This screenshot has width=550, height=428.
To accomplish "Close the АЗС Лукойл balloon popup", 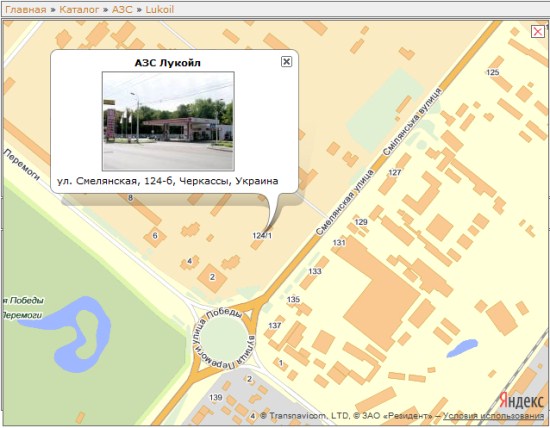I will [x=287, y=62].
